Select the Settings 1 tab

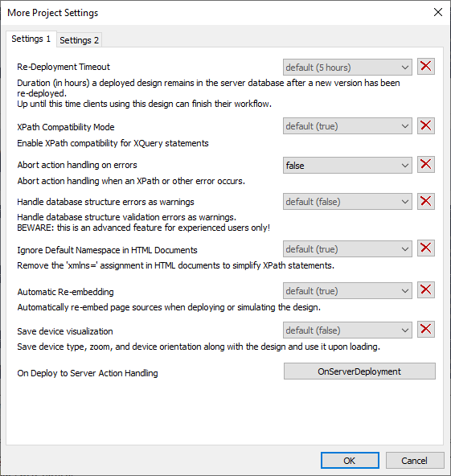[x=31, y=39]
